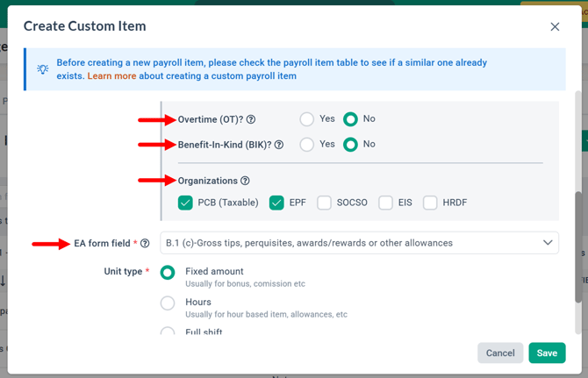Image resolution: width=588 pixels, height=378 pixels.
Task: Select Yes for Benefit-In-Kind (BIK)
Action: click(x=307, y=145)
